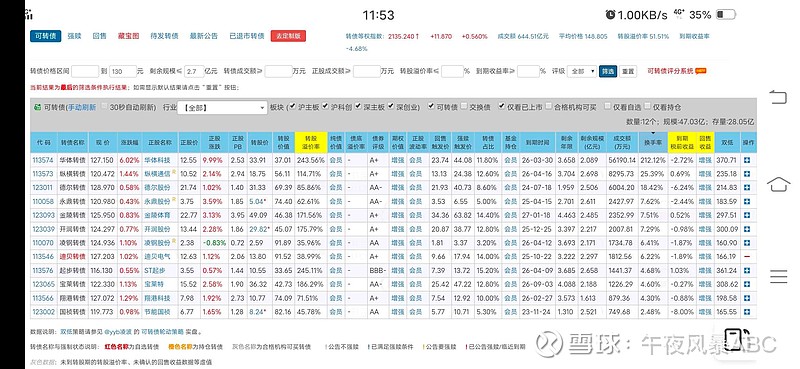Viewport: 800px width, 369px height.
Task: Tap the Android home navigation icon
Action: tap(778, 184)
